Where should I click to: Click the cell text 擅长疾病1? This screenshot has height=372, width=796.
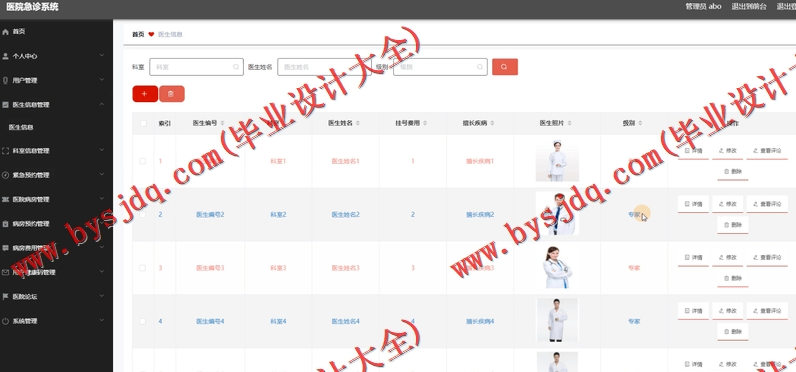480,161
